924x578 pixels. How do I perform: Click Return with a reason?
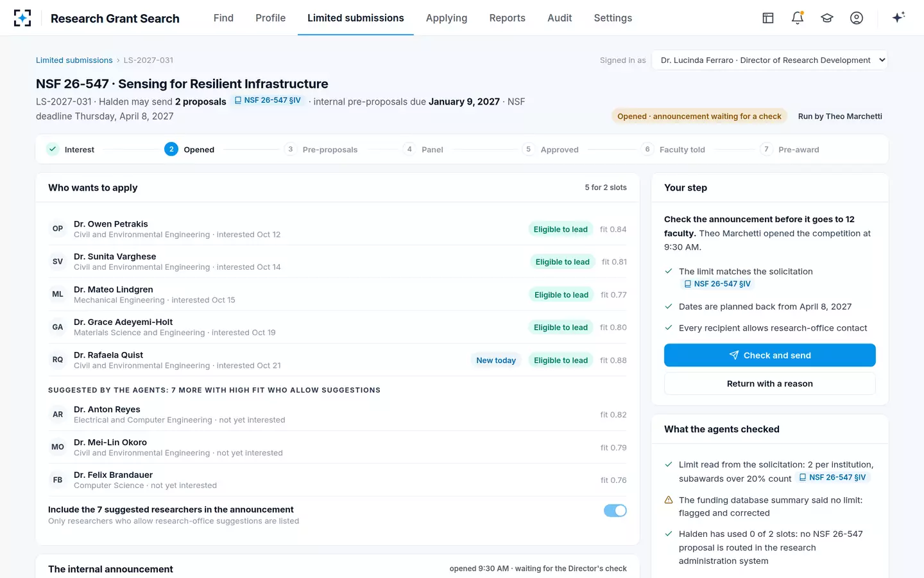[x=770, y=383]
